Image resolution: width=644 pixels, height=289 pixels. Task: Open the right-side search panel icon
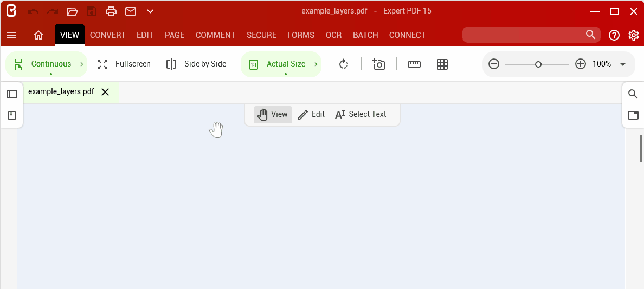[633, 94]
